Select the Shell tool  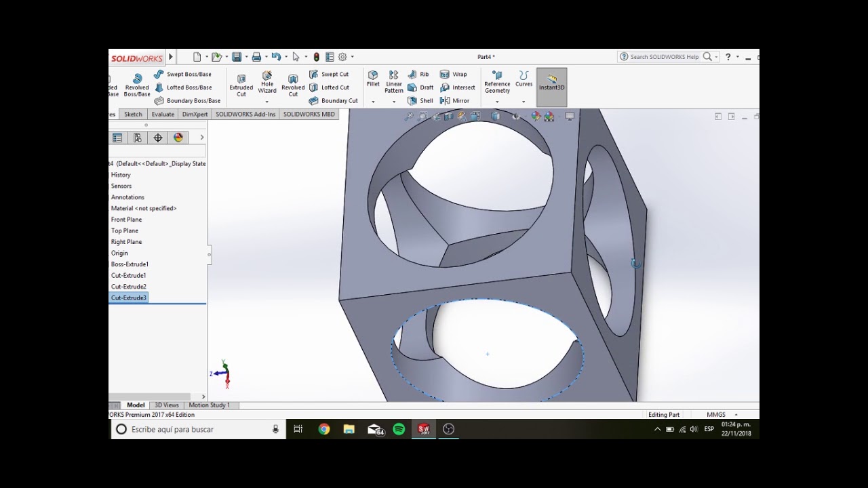[x=420, y=101]
